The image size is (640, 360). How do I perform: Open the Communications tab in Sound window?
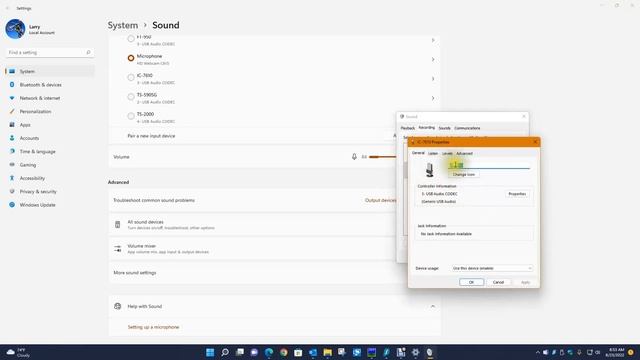[x=467, y=128]
